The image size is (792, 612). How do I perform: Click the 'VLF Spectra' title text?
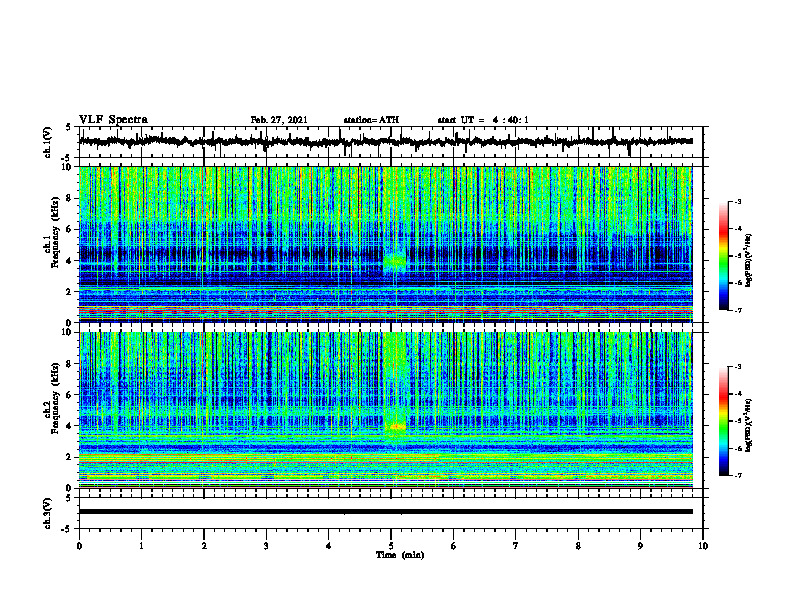pyautogui.click(x=113, y=120)
